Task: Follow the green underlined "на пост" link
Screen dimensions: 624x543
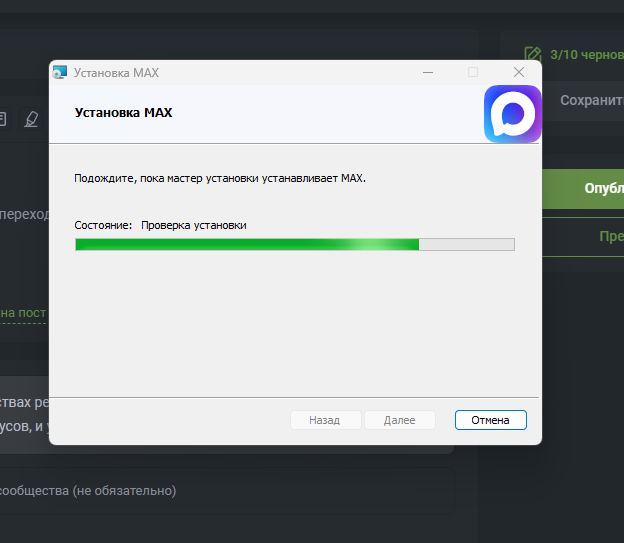Action: click(x=23, y=312)
